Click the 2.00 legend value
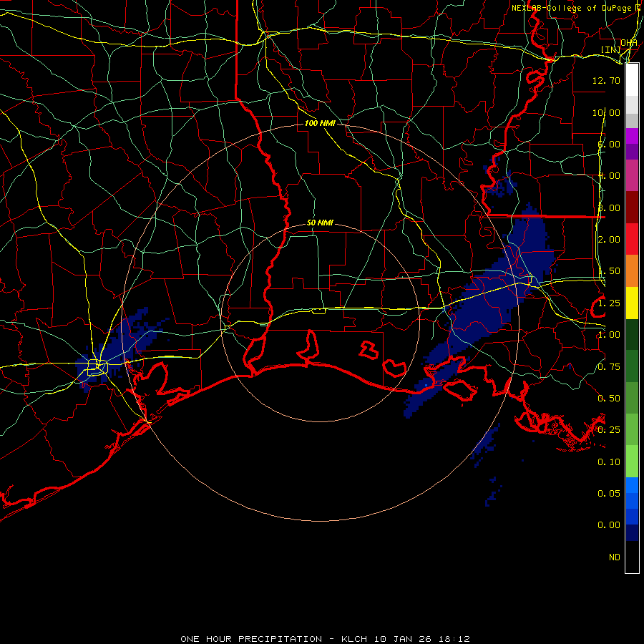 pos(609,240)
